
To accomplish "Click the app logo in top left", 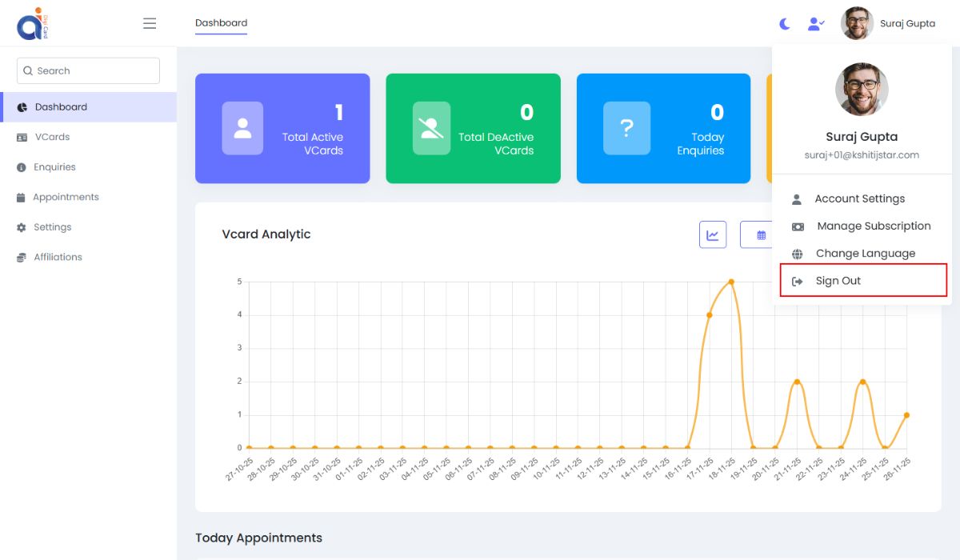I will [33, 23].
